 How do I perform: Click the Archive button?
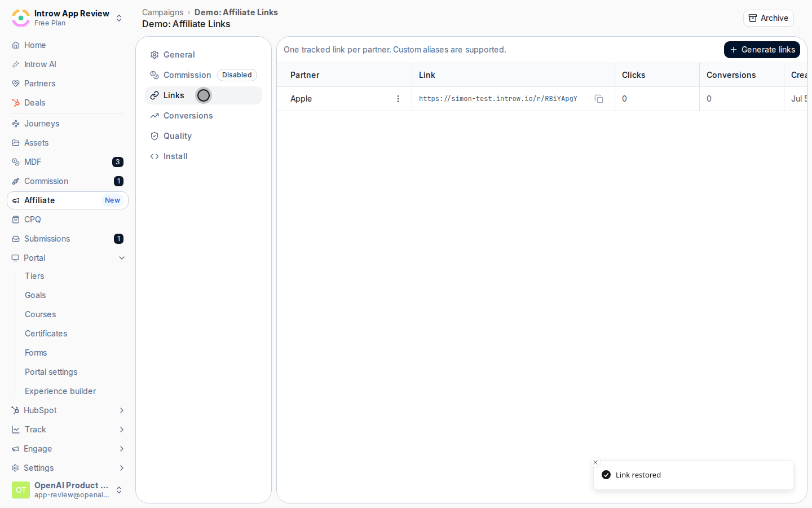click(768, 18)
